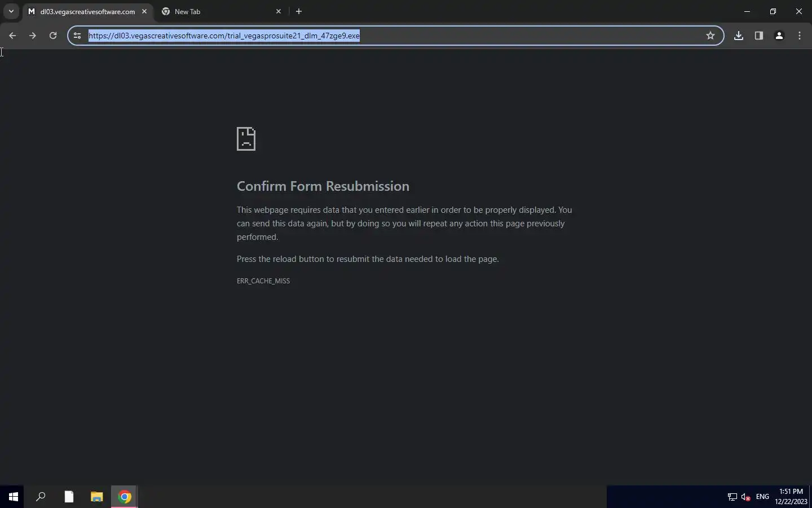Open the muted volume control in tray

coord(746,497)
